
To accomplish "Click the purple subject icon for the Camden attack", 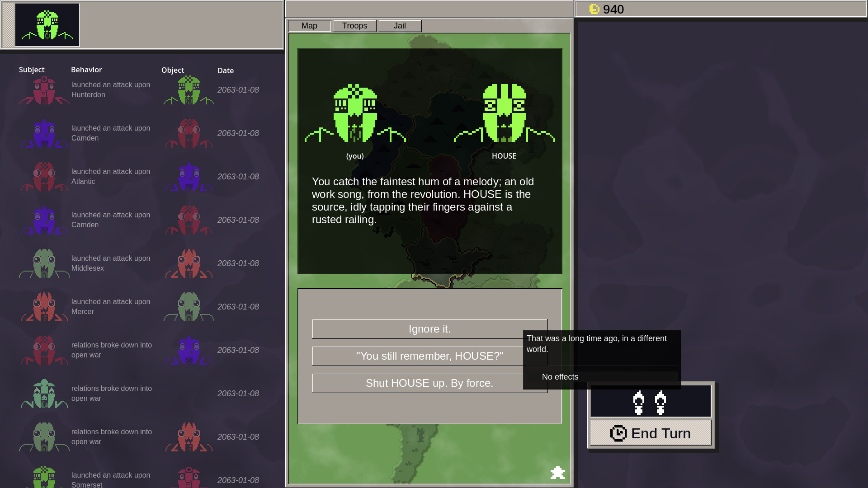I will tap(44, 133).
